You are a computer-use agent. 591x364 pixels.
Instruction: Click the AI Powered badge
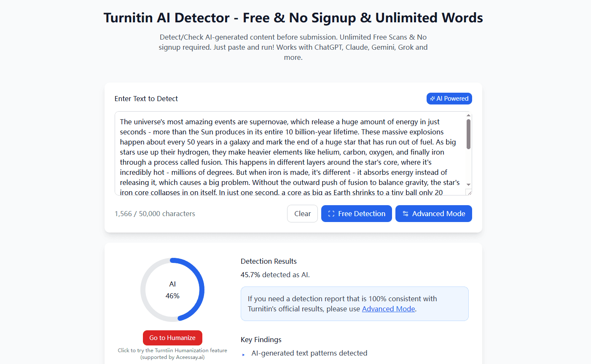[449, 99]
